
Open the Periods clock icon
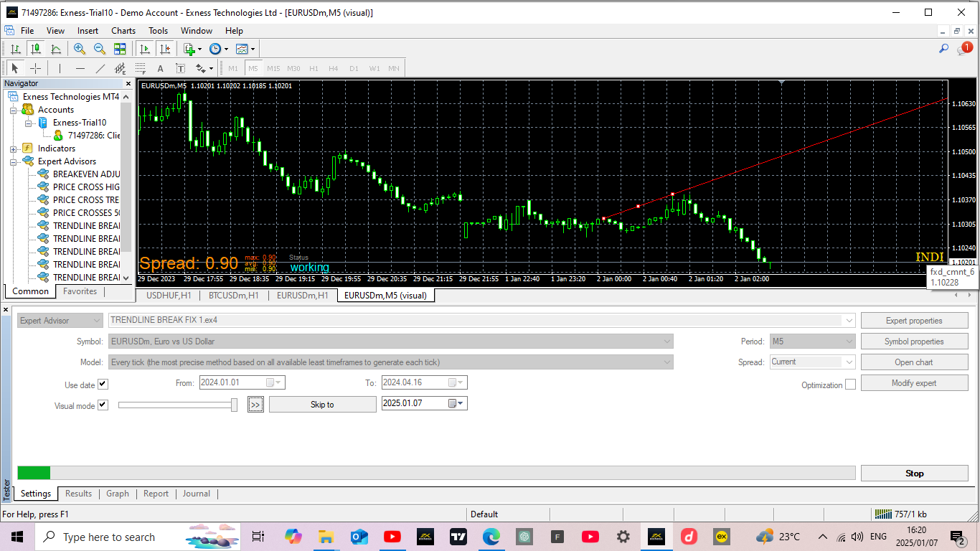pos(218,49)
